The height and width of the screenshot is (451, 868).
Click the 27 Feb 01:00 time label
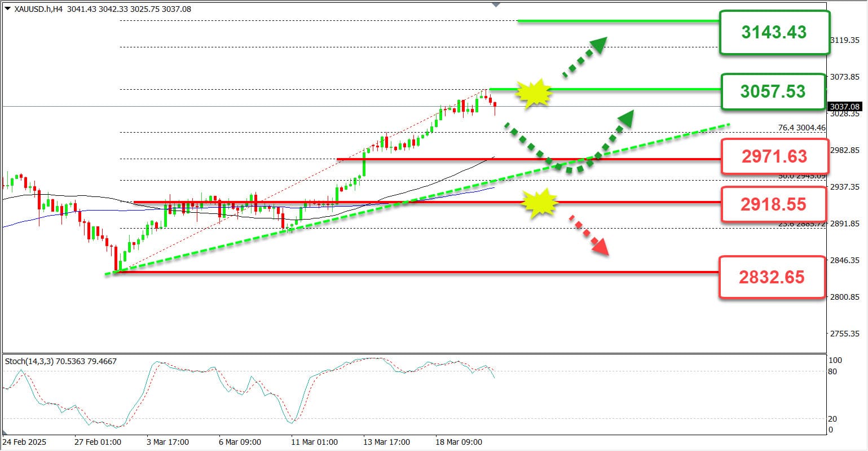tap(98, 442)
